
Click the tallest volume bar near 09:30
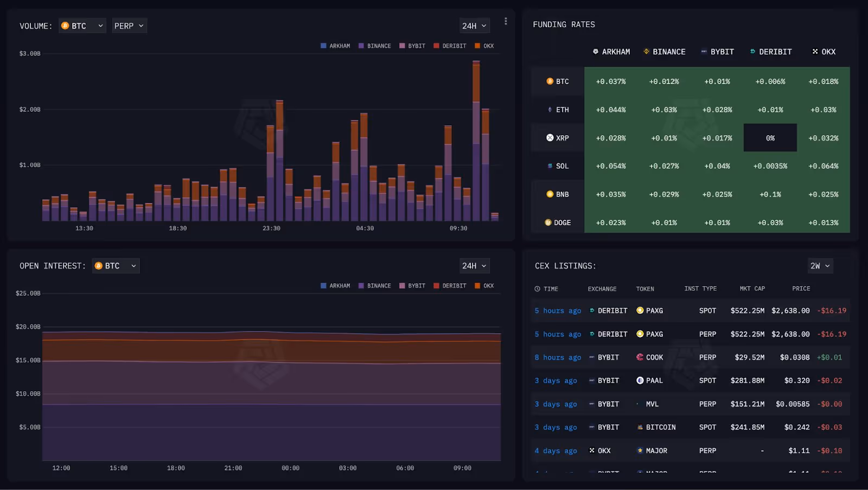point(476,141)
